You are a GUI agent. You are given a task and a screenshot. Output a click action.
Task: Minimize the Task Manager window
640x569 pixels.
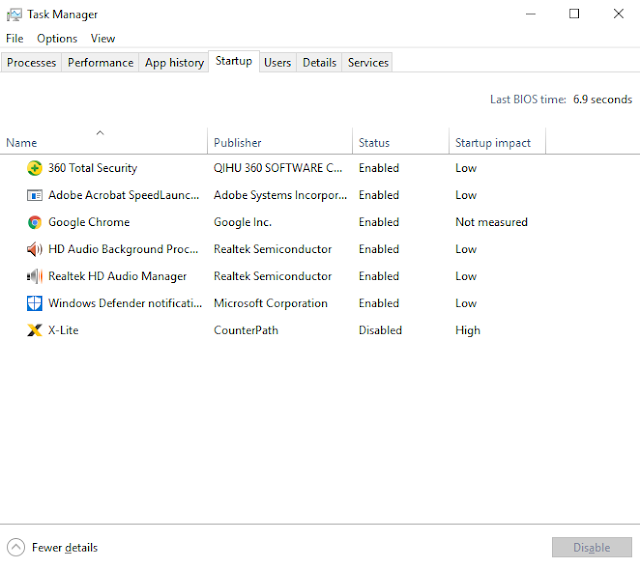pyautogui.click(x=531, y=14)
